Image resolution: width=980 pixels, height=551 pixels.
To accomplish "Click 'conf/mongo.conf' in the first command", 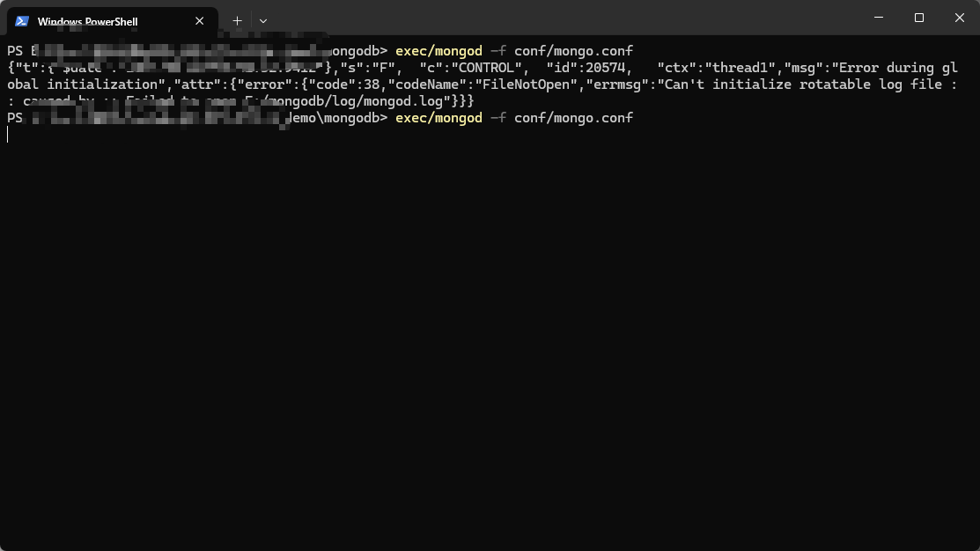I will point(573,50).
